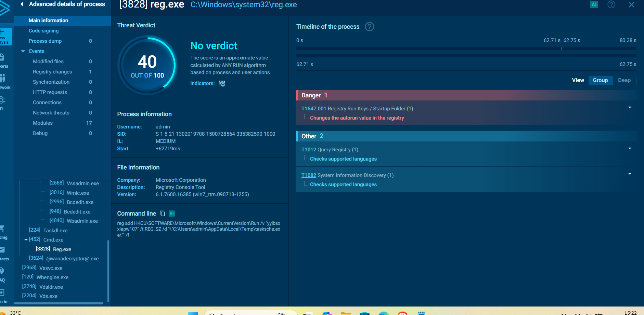
Task: Click the taskbar clock showing 15:22
Action: [x=630, y=313]
